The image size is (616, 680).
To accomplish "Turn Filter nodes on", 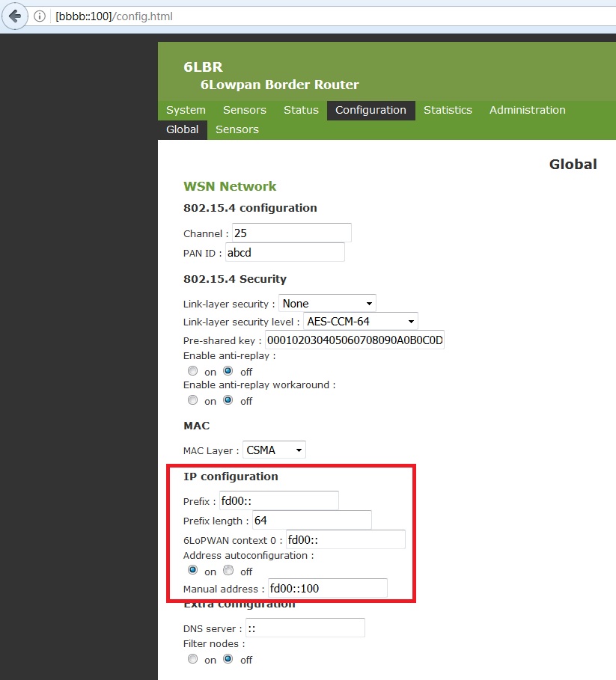I will pyautogui.click(x=192, y=659).
